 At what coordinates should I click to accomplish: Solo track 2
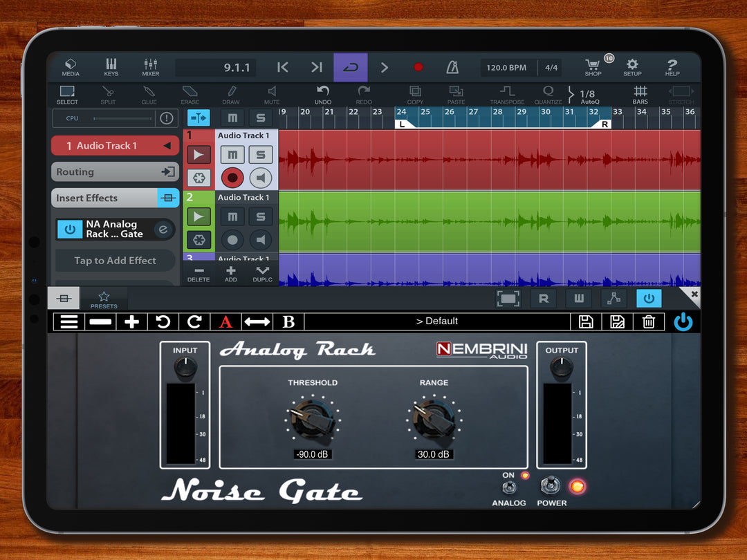[x=261, y=216]
